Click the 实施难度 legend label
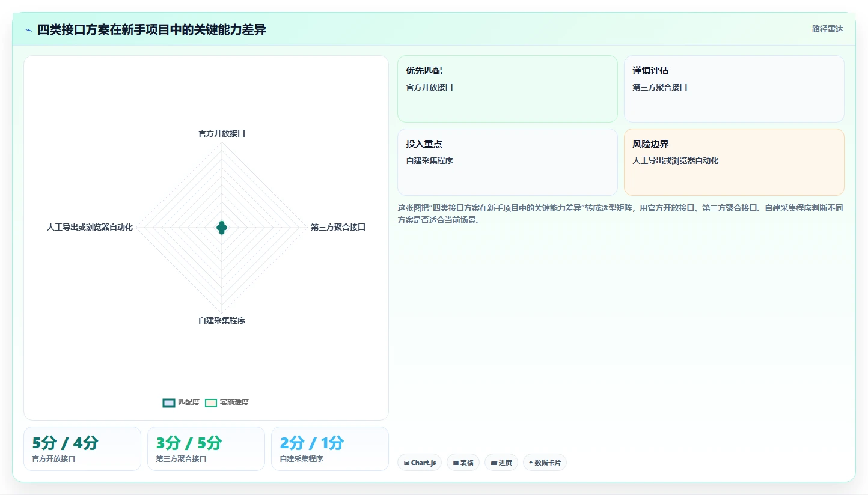Screen dimensions: 868x495 coord(234,402)
